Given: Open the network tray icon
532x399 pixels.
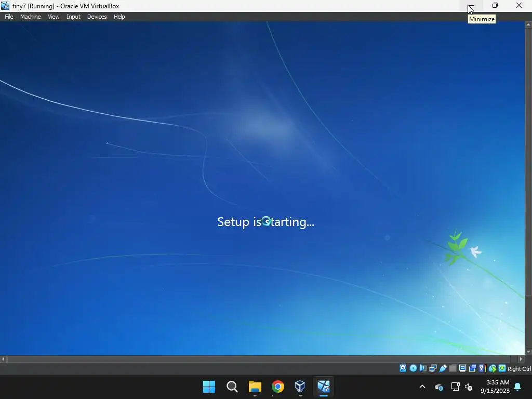Looking at the screenshot, I should (x=455, y=387).
